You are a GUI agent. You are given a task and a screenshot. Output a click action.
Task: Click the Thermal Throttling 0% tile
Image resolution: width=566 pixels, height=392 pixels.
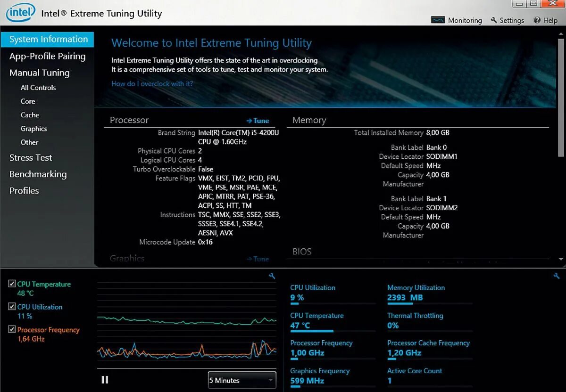pos(429,322)
